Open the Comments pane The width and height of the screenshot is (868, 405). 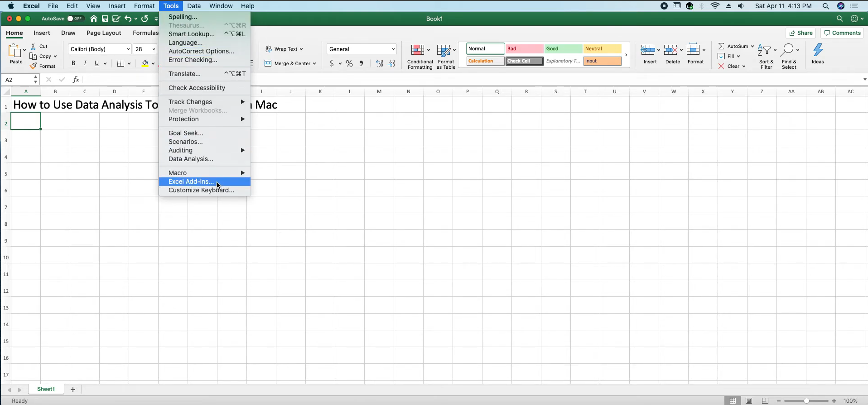pos(842,33)
